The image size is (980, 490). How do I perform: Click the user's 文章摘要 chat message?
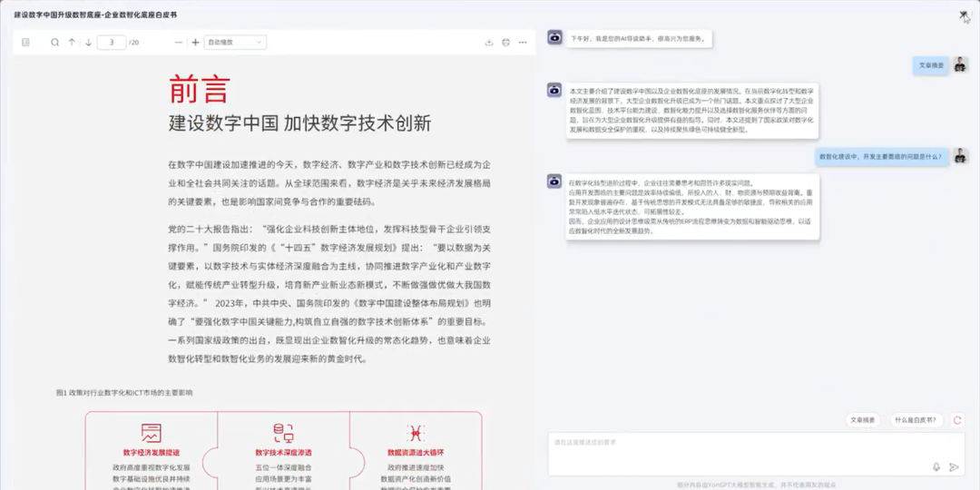pos(931,65)
